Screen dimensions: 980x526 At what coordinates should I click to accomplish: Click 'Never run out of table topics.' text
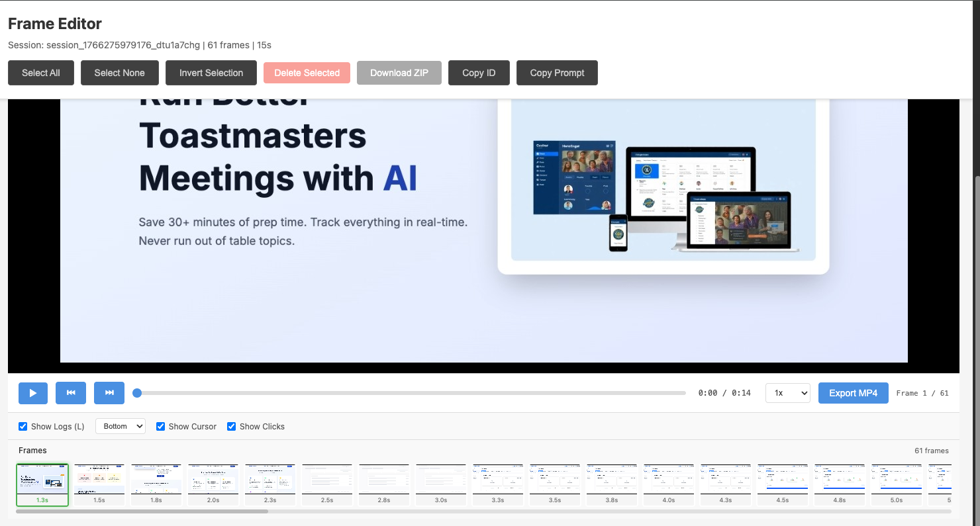pyautogui.click(x=217, y=241)
